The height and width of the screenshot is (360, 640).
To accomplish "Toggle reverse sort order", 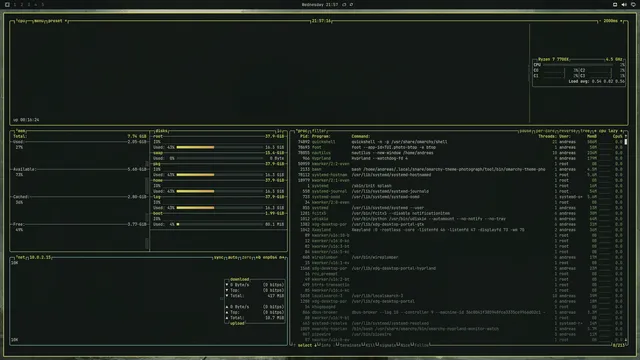I will pyautogui.click(x=567, y=131).
